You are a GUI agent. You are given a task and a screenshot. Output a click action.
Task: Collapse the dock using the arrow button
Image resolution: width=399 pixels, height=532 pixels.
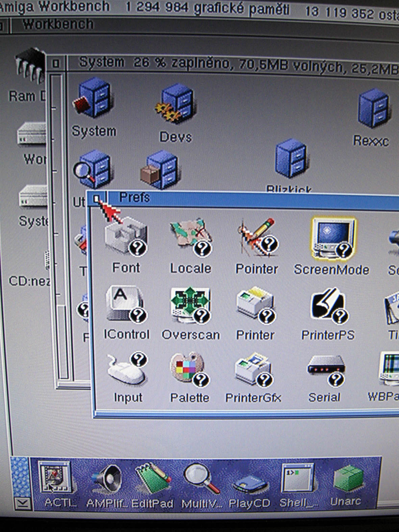point(22,503)
